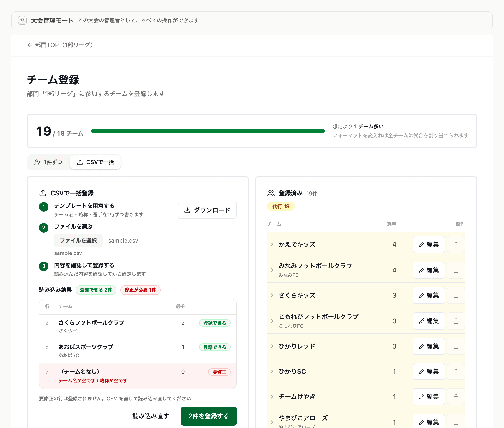The width and height of the screenshot is (504, 428).
Task: Edit the さくらキッズ team
Action: [x=429, y=295]
